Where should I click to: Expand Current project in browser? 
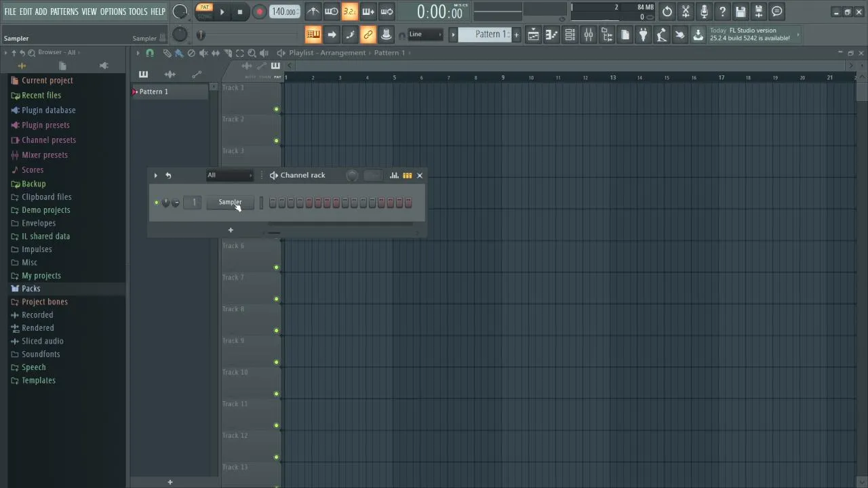pos(47,81)
